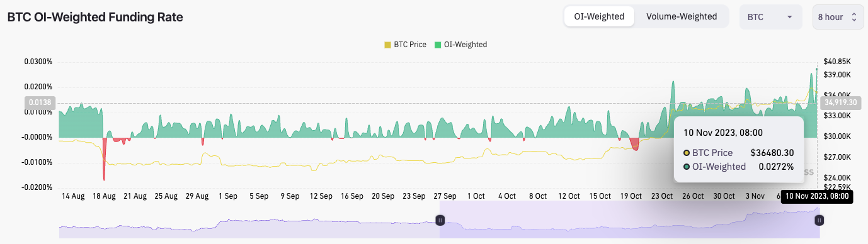
Task: Click the 34,919.30 price crosshair label
Action: point(840,102)
